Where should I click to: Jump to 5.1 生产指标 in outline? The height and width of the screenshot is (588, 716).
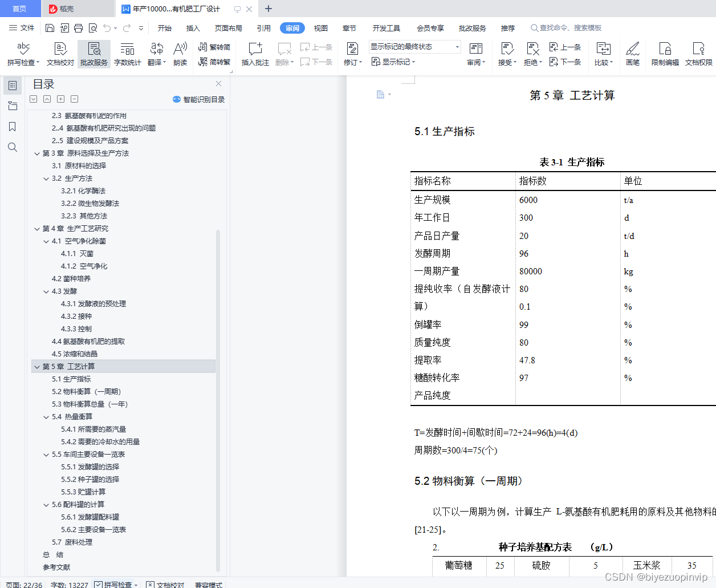point(71,379)
